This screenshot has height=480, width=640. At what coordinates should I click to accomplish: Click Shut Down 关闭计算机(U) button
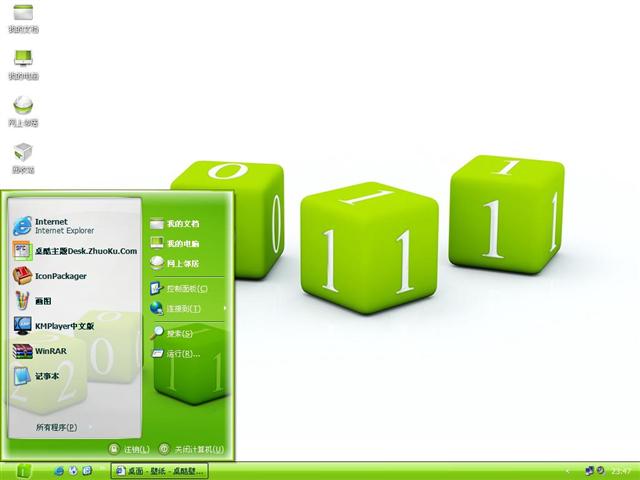point(191,449)
